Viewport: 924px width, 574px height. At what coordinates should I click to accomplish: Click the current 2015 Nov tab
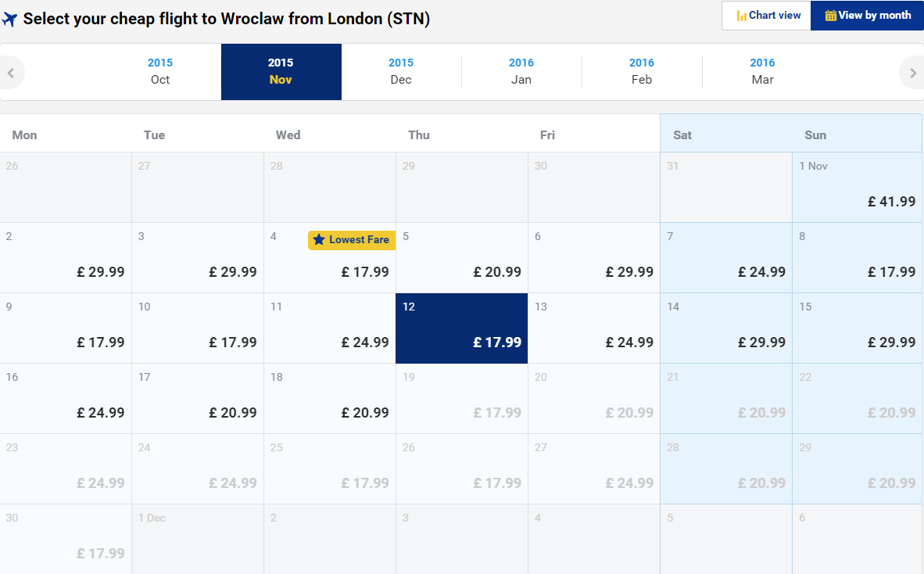281,71
